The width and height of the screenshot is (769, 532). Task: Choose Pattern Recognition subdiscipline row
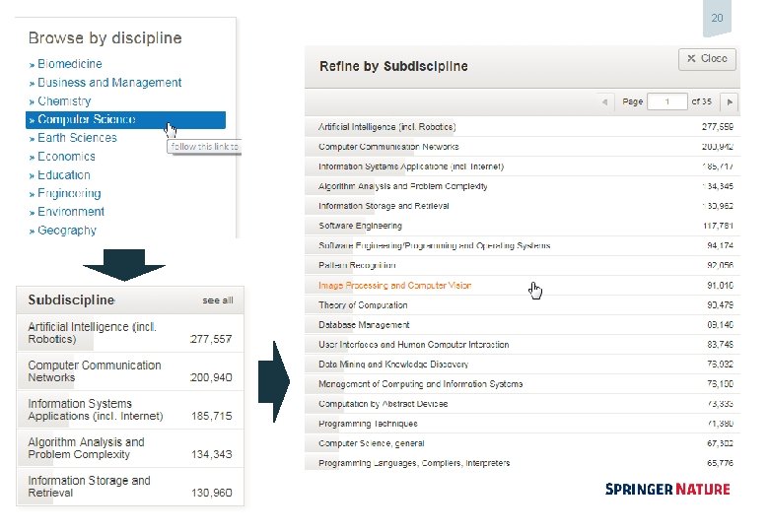coord(357,265)
